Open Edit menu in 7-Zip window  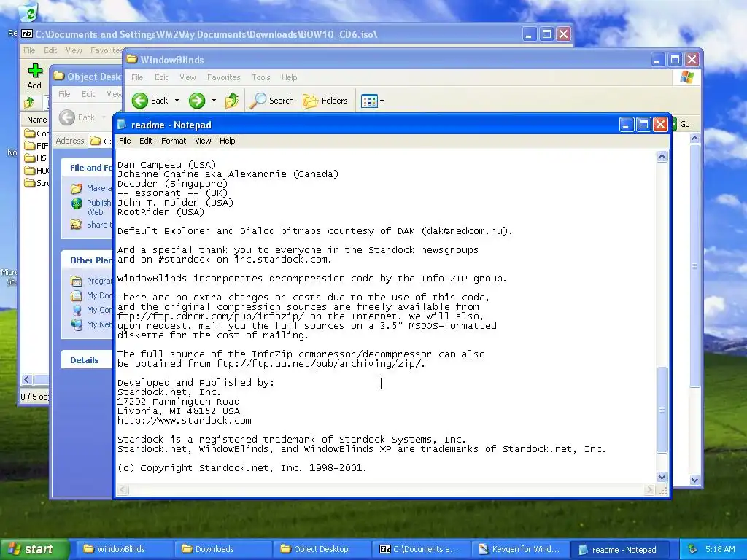[50, 50]
